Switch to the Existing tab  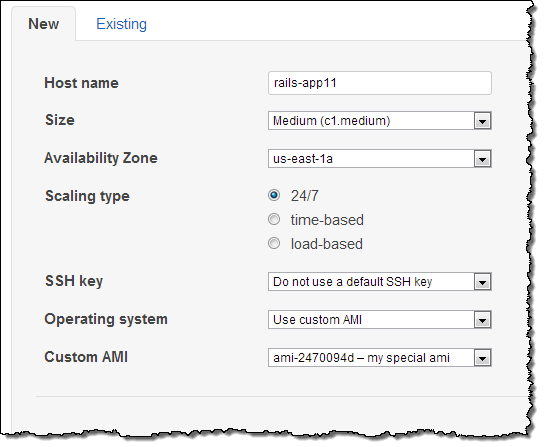point(121,24)
